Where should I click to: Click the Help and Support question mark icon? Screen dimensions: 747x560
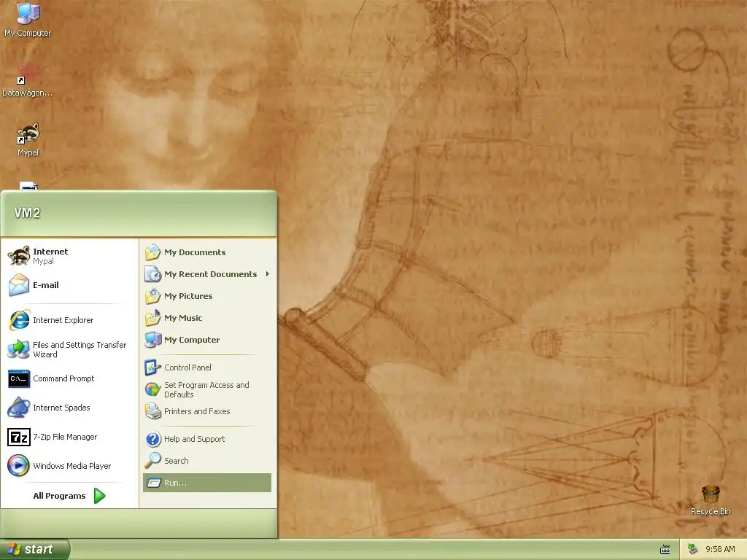coord(153,438)
